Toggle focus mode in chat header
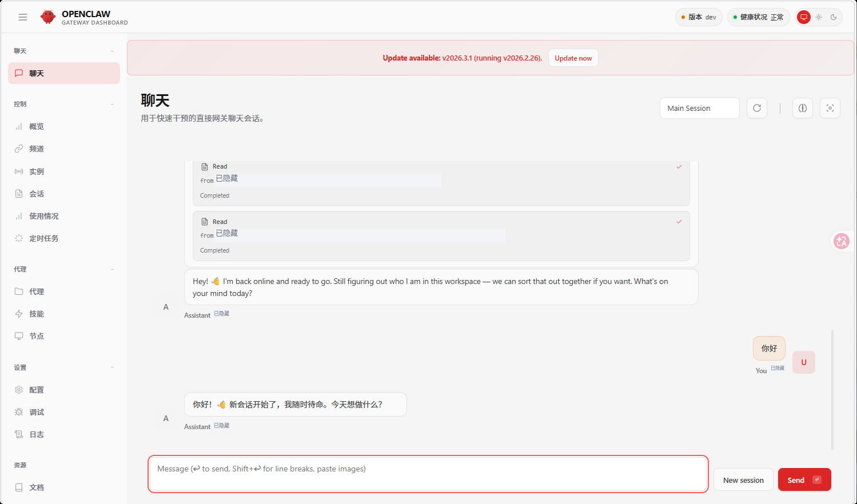The height and width of the screenshot is (504, 857). click(x=830, y=108)
